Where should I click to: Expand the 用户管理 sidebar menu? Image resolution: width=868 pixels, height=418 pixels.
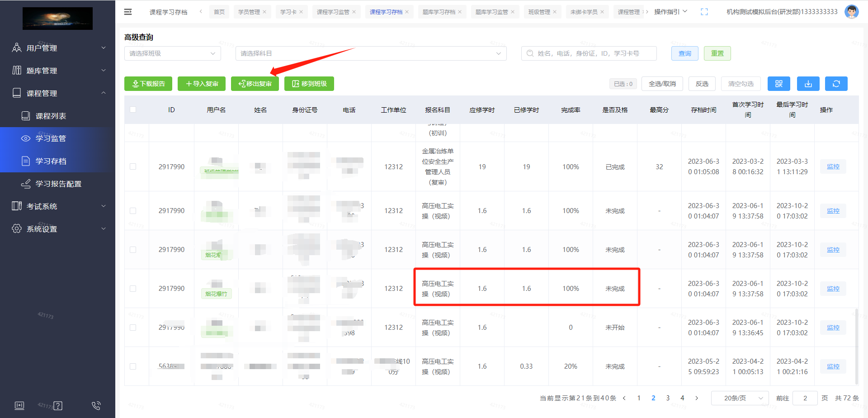coord(58,48)
